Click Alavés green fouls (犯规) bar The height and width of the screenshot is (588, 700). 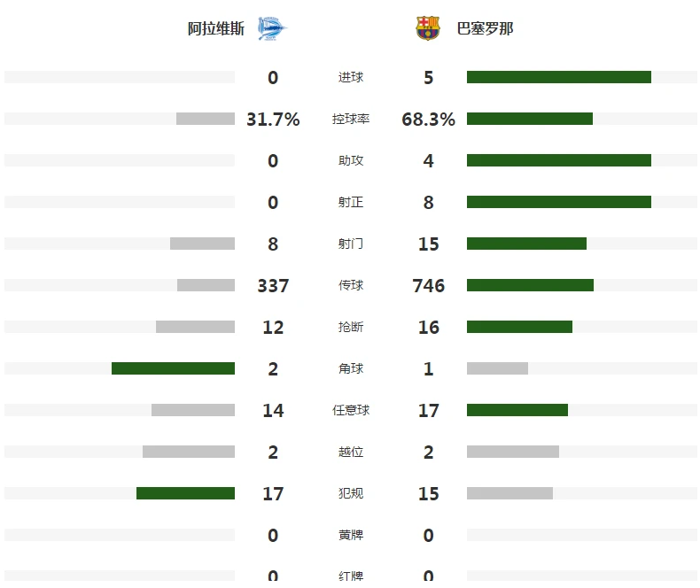click(186, 493)
